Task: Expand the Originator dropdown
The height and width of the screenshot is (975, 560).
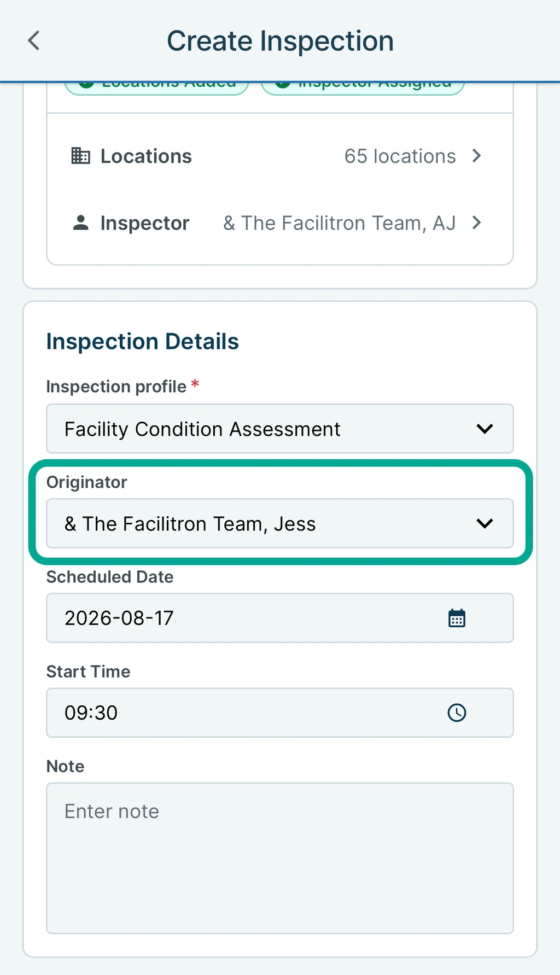Action: click(280, 523)
